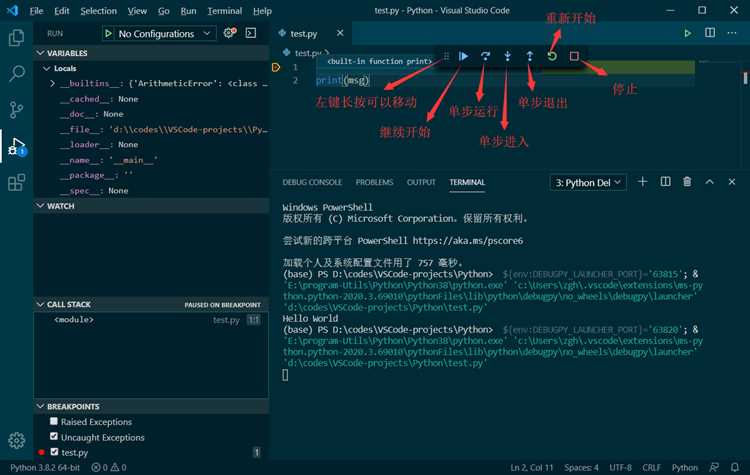Viewport: 750px width, 475px height.
Task: Expand the __builtins__ variable
Action: click(52, 83)
